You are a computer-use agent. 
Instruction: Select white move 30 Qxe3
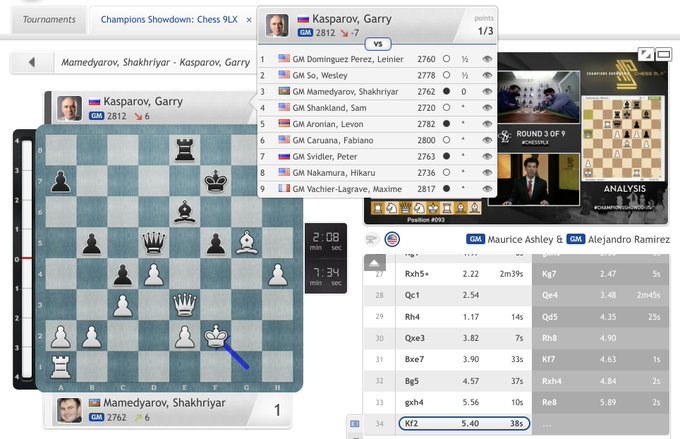tap(464, 338)
